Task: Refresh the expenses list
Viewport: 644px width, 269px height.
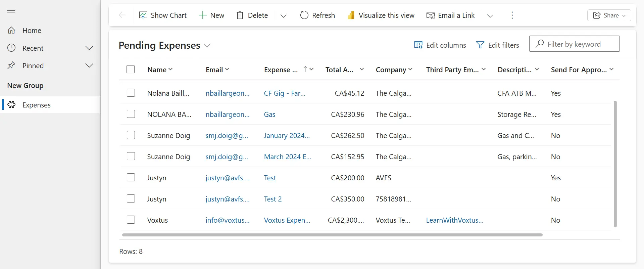Action: (317, 15)
